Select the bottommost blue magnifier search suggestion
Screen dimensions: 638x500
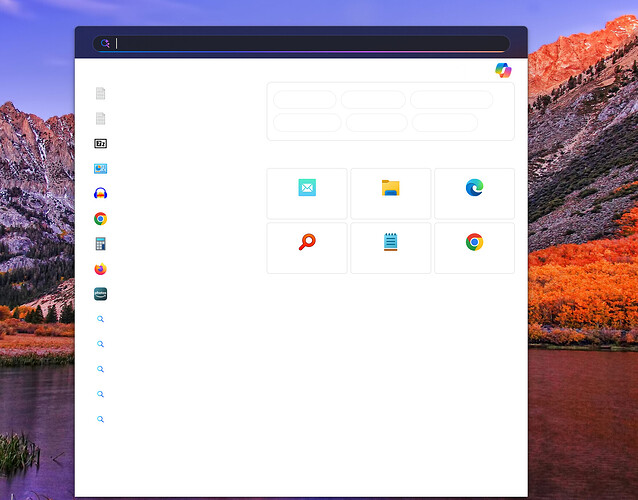point(101,419)
